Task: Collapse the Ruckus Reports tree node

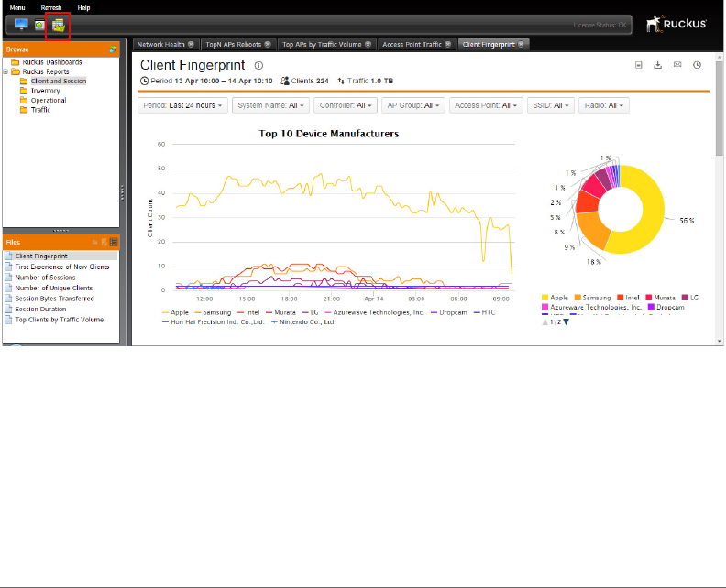Action: click(x=5, y=71)
